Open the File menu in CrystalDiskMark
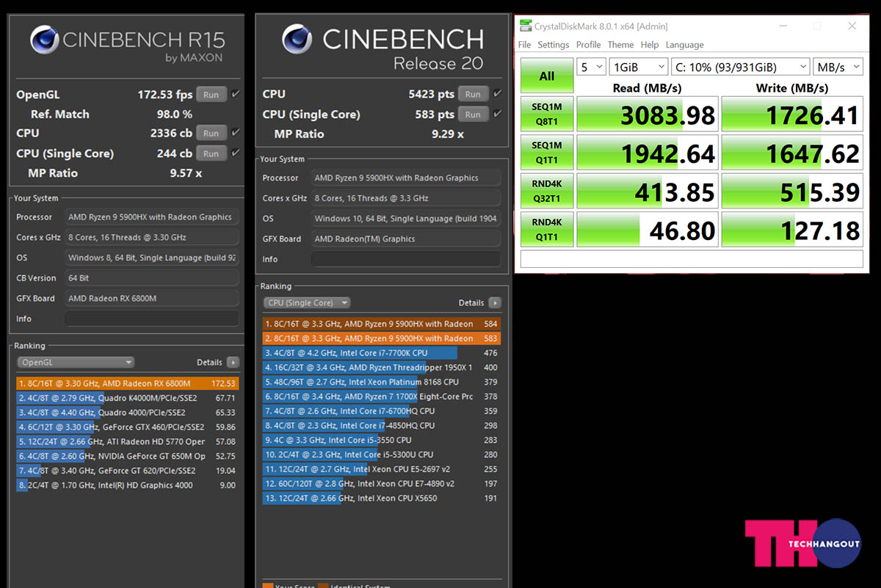 524,45
